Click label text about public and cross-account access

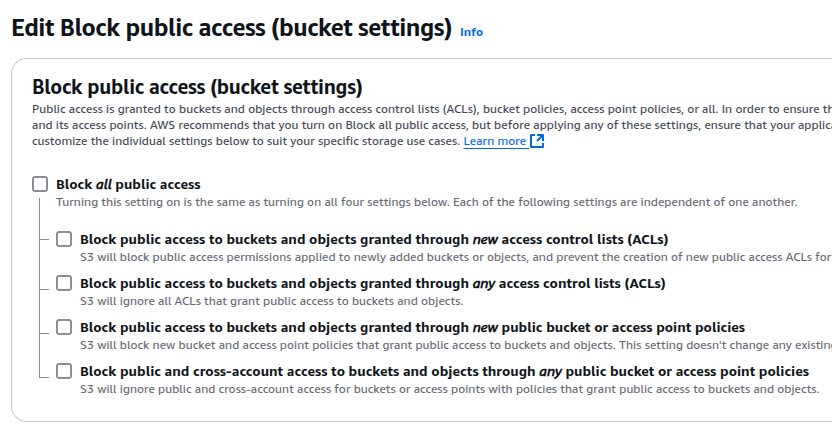coord(444,372)
